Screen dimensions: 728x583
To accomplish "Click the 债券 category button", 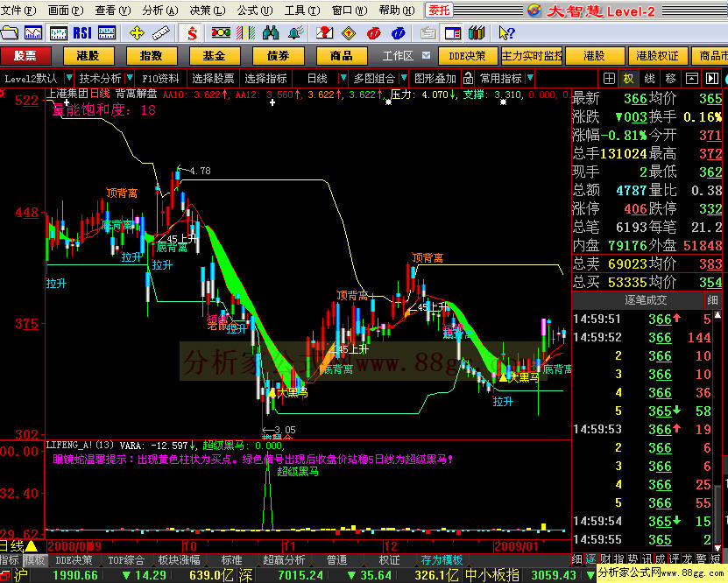I will tap(278, 56).
